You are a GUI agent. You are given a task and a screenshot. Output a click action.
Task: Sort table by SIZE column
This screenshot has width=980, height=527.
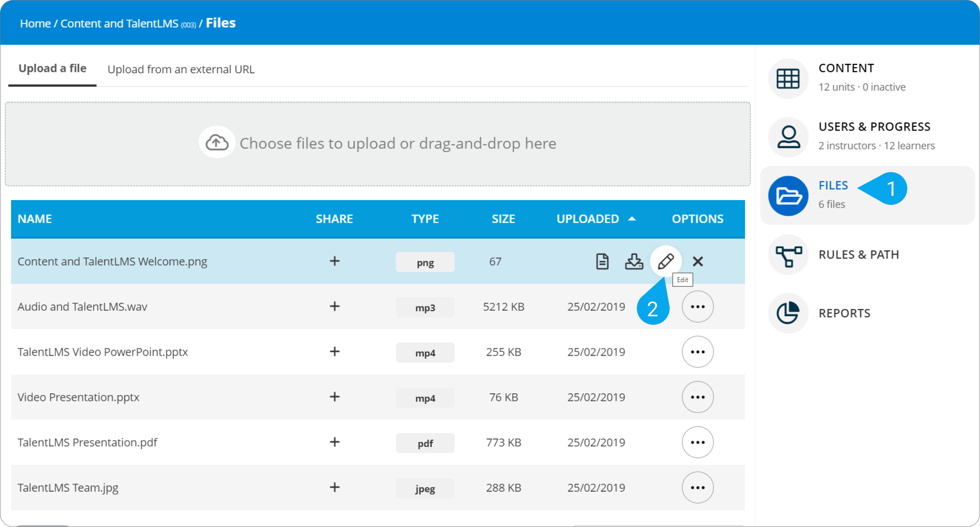point(503,219)
